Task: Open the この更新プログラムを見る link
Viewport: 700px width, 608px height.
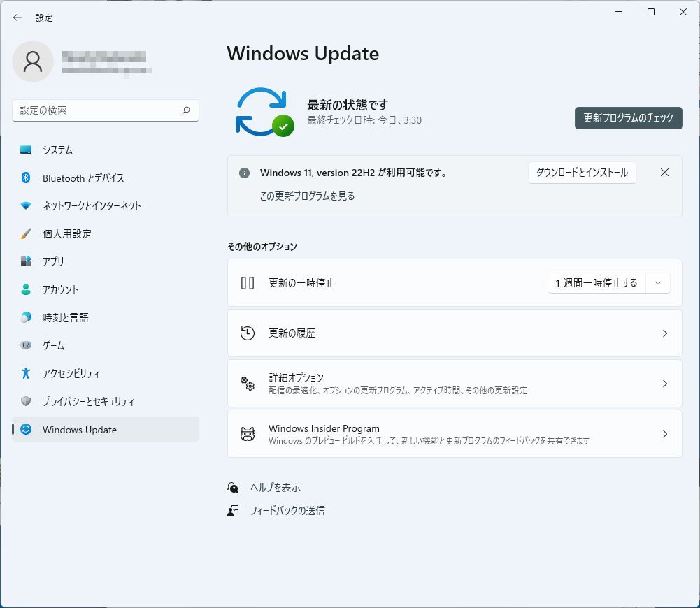Action: (x=307, y=196)
